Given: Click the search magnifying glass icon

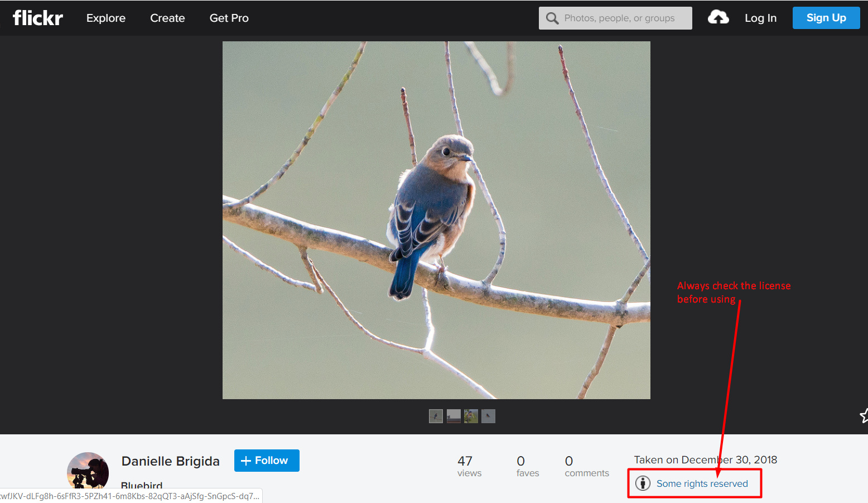Looking at the screenshot, I should pyautogui.click(x=552, y=18).
